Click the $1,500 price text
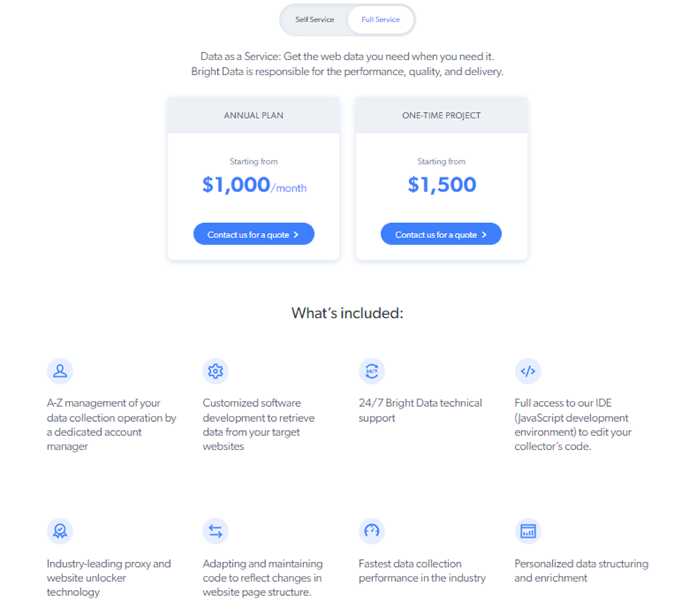Viewport: 674px width, 616px height. coord(440,184)
